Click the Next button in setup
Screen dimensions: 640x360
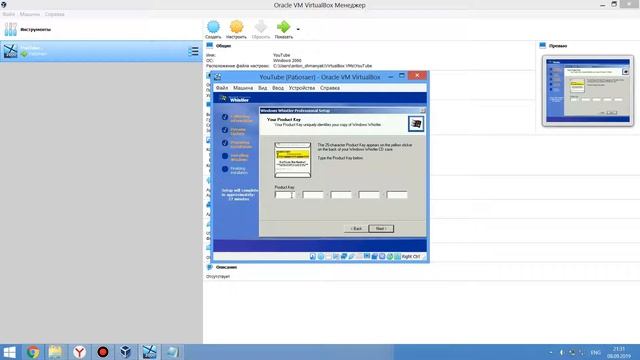click(x=381, y=229)
